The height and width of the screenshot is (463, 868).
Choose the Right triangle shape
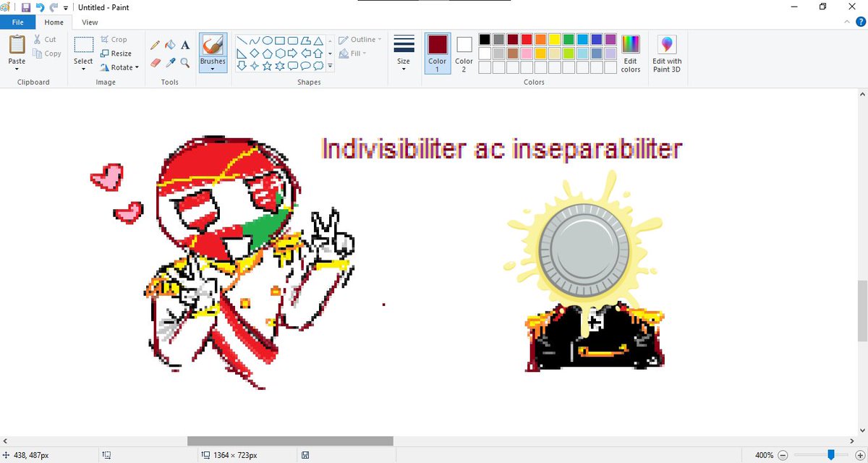242,53
